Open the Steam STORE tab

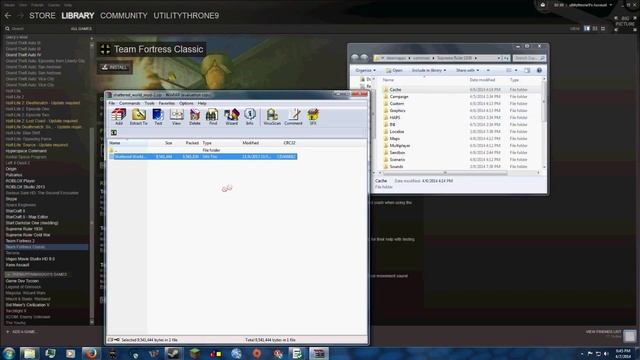(x=42, y=16)
